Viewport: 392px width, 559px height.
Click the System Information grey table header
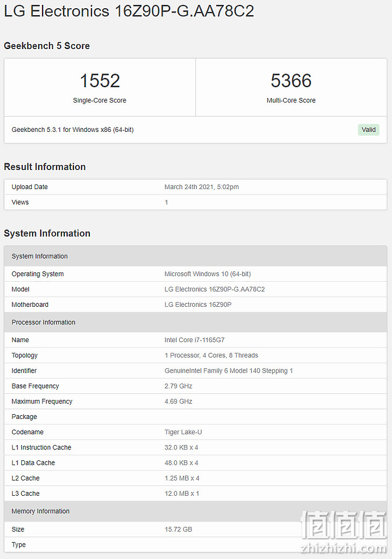coord(195,256)
